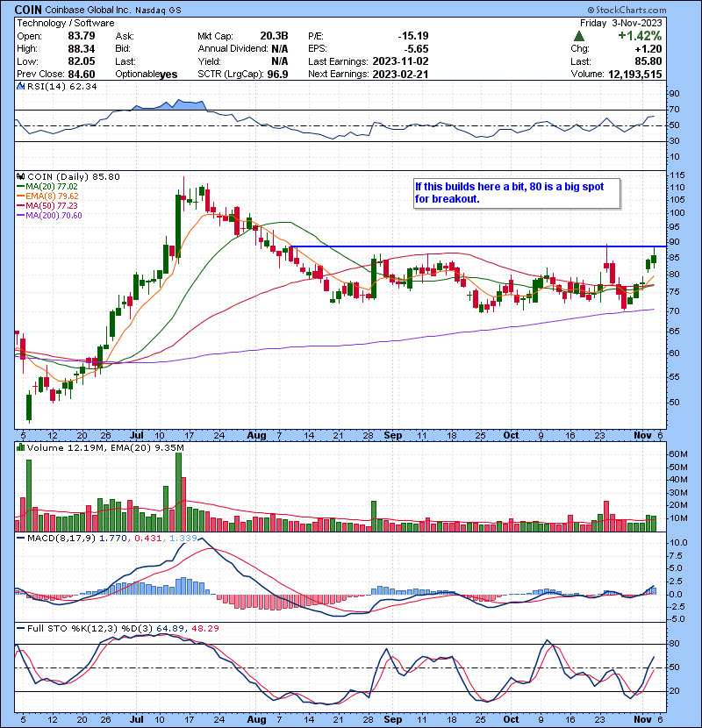Click the 'Jul' month label on price axis
The width and height of the screenshot is (702, 728).
tap(137, 436)
